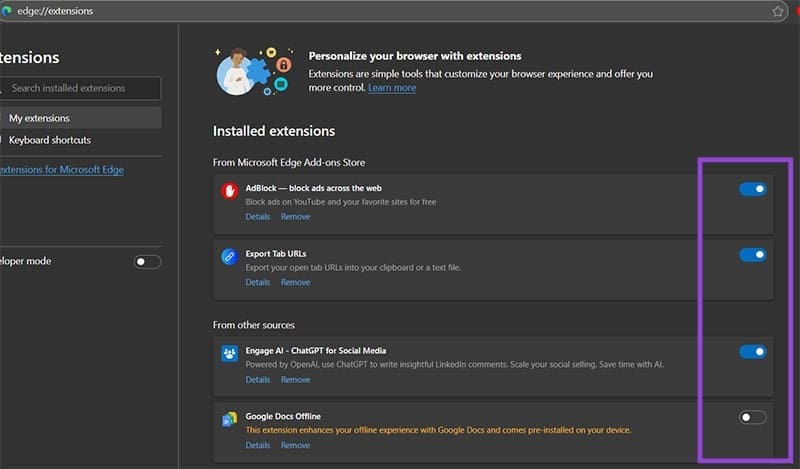Click the orange pre-installed warning text
Screen dimensions: 800x469
pyautogui.click(x=438, y=430)
